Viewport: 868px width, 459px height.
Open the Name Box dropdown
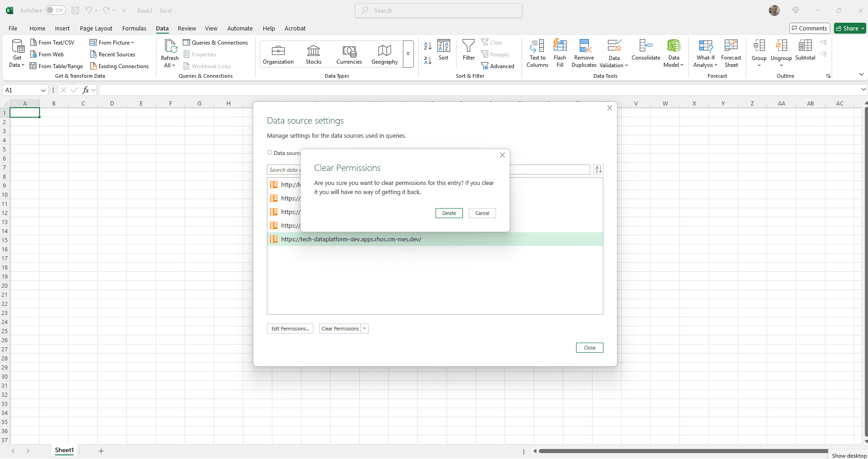pos(43,90)
